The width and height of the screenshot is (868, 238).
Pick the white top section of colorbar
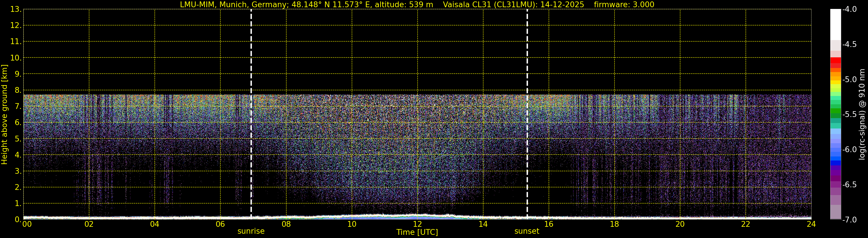click(835, 24)
